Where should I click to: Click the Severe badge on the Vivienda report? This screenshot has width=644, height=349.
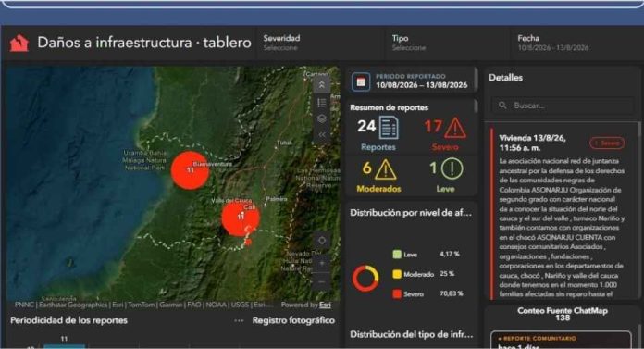click(x=607, y=143)
